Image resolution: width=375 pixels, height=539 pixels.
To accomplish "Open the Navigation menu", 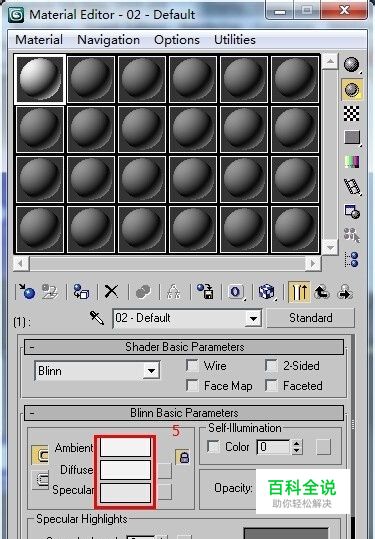I will point(108,40).
